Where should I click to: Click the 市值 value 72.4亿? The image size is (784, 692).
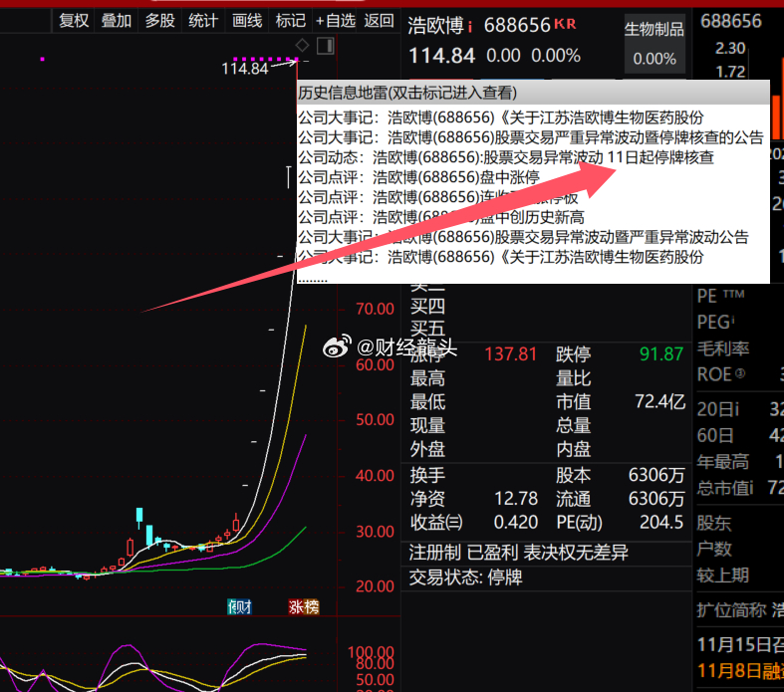coord(659,401)
